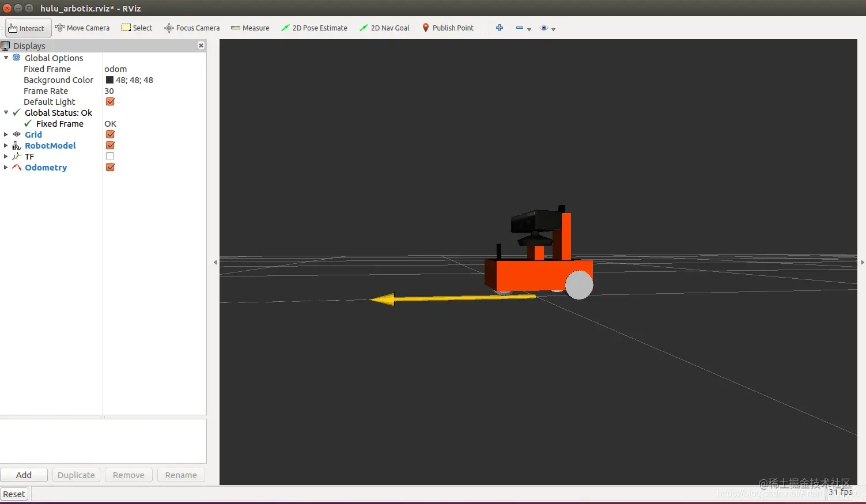The width and height of the screenshot is (866, 504).
Task: Activate 2D Pose Estimate tool
Action: point(314,28)
